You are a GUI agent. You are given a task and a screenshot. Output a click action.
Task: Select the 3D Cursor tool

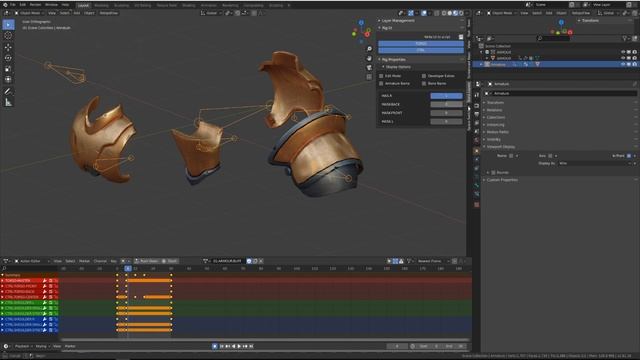pos(8,36)
